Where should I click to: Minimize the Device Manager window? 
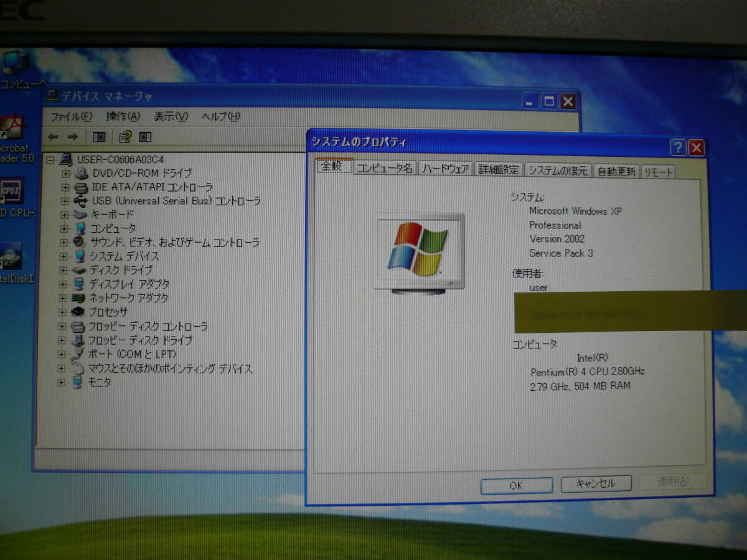click(530, 100)
